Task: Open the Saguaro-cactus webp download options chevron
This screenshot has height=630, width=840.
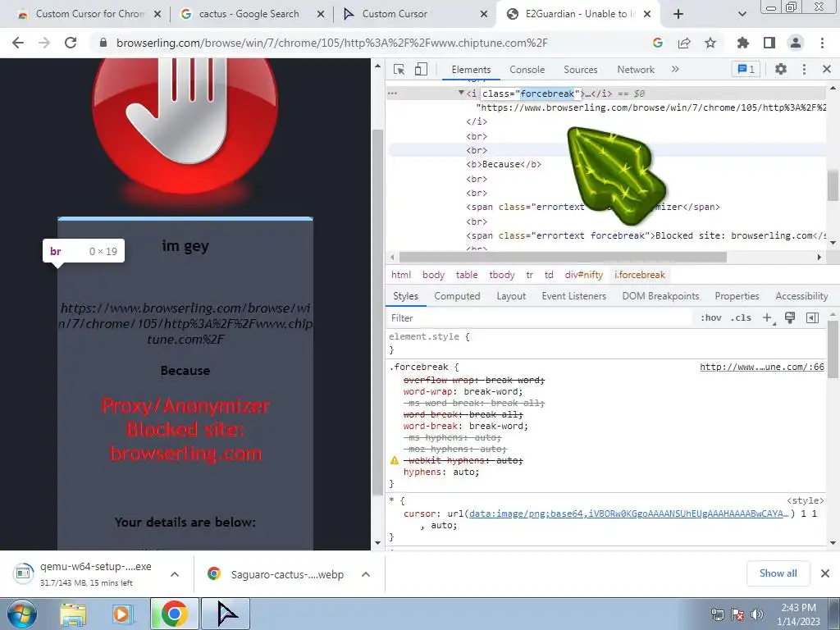Action: 366,574
